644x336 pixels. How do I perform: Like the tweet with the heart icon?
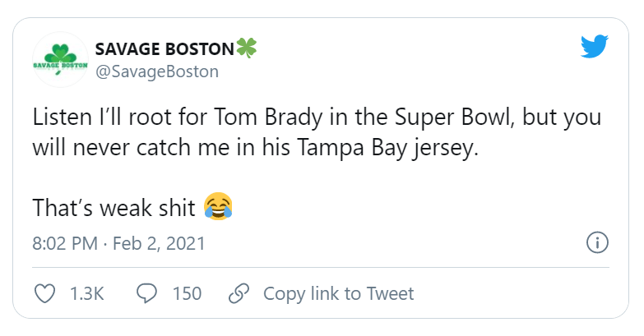(47, 293)
